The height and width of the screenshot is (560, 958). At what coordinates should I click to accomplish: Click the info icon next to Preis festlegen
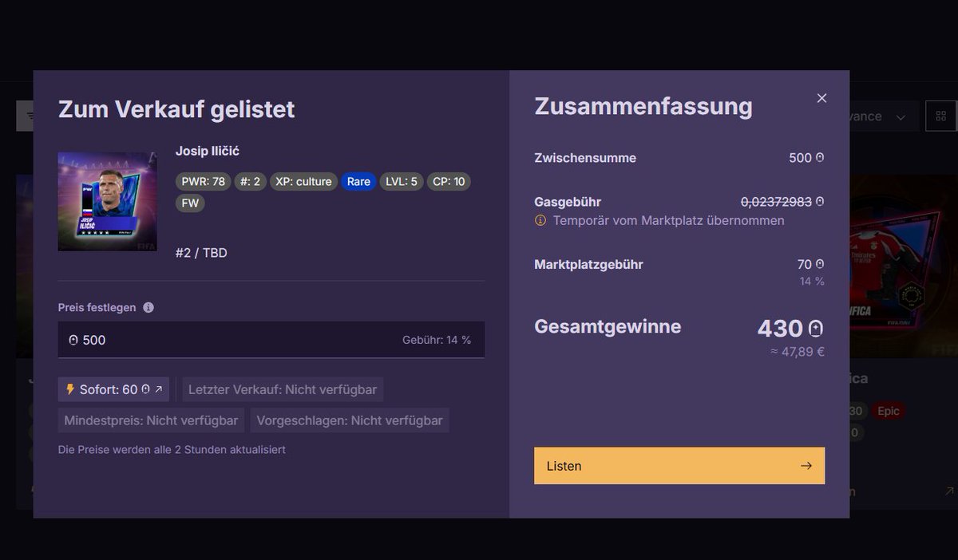click(x=148, y=307)
